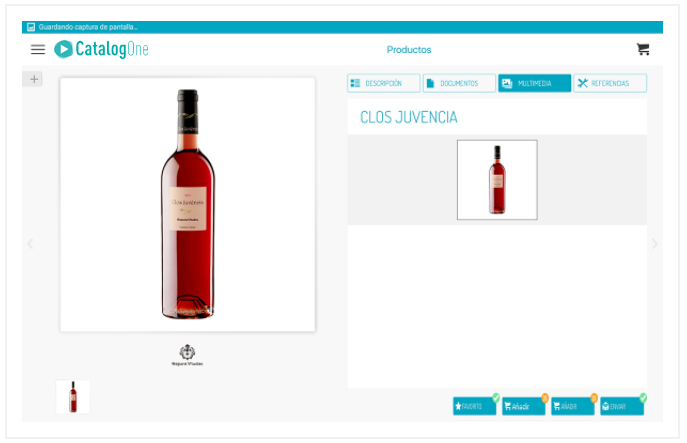Click the Enviar button

pyautogui.click(x=622, y=406)
